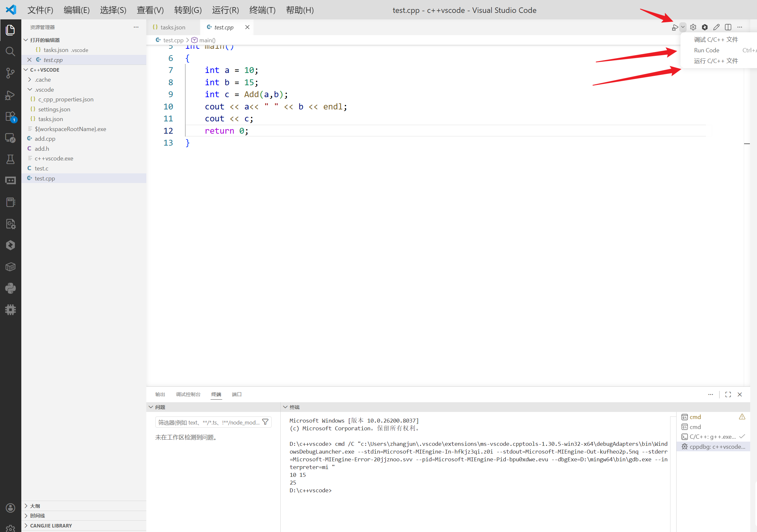Open the 文件(F) menu
This screenshot has width=757, height=532.
point(40,10)
